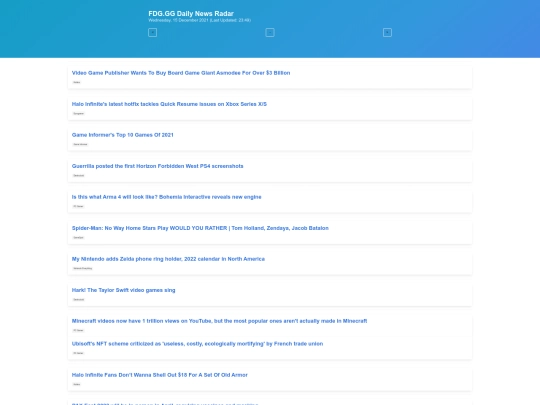
Task: Open the Taylor Swift video games sing article
Action: pyautogui.click(x=123, y=290)
